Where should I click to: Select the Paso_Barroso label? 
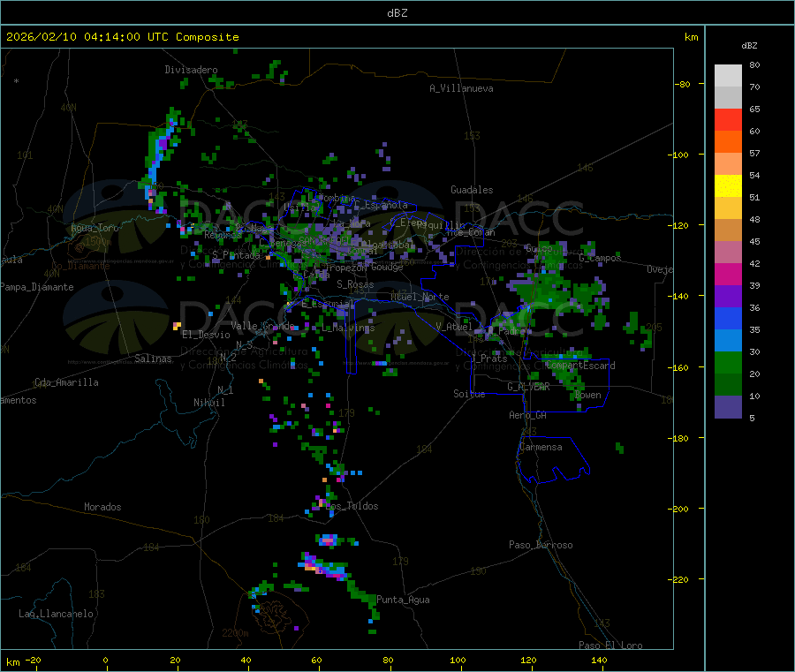[541, 545]
